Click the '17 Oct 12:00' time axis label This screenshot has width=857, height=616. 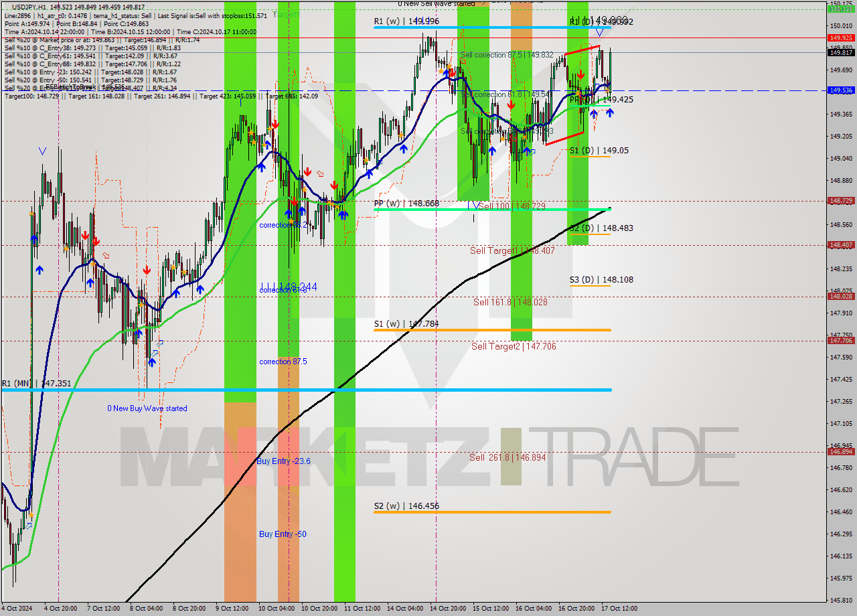tap(619, 609)
